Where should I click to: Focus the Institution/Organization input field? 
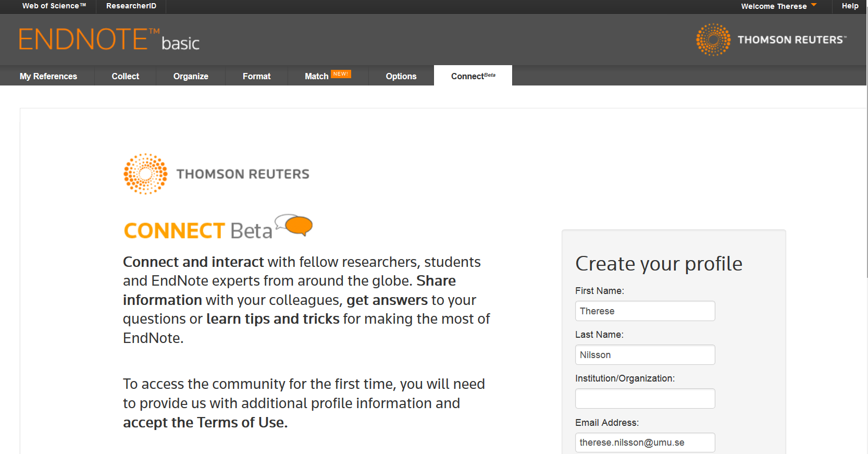645,399
